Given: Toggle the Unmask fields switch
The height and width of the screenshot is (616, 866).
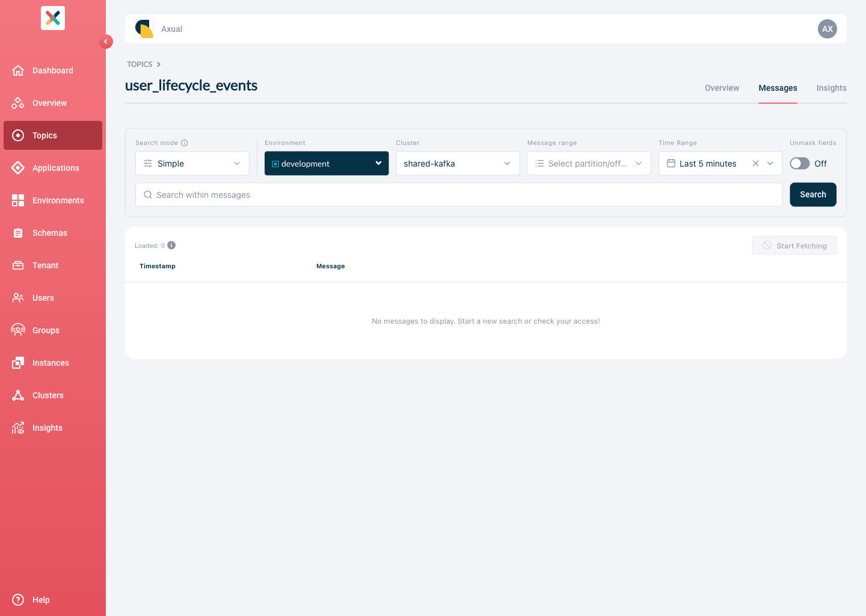Looking at the screenshot, I should tap(800, 164).
